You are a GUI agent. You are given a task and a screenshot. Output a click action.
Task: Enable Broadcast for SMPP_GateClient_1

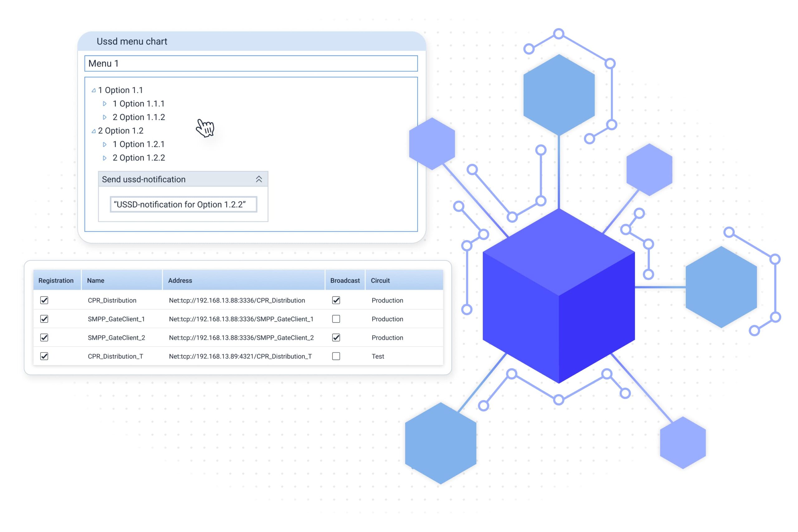[x=336, y=319]
